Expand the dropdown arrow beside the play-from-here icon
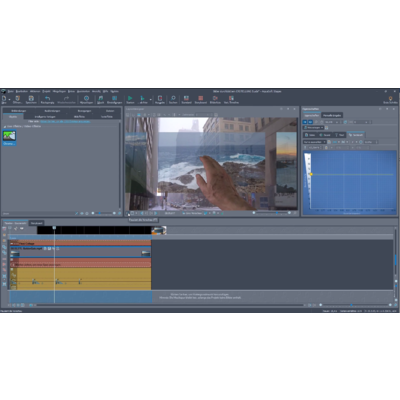Viewport: 400px width, 400px height. coord(150,99)
